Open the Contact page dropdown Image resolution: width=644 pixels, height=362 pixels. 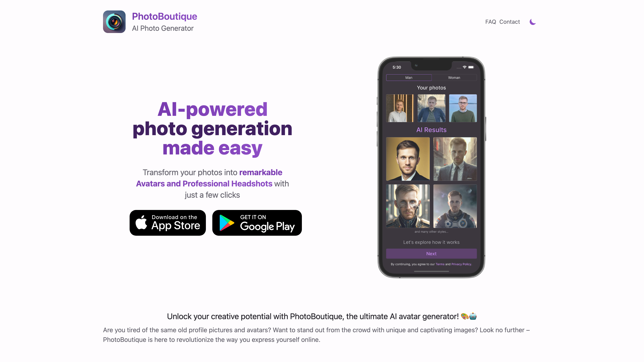tap(509, 22)
